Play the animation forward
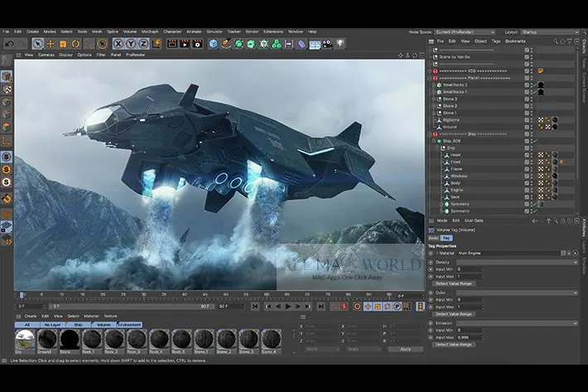Image resolution: width=588 pixels, height=392 pixels. 288,307
